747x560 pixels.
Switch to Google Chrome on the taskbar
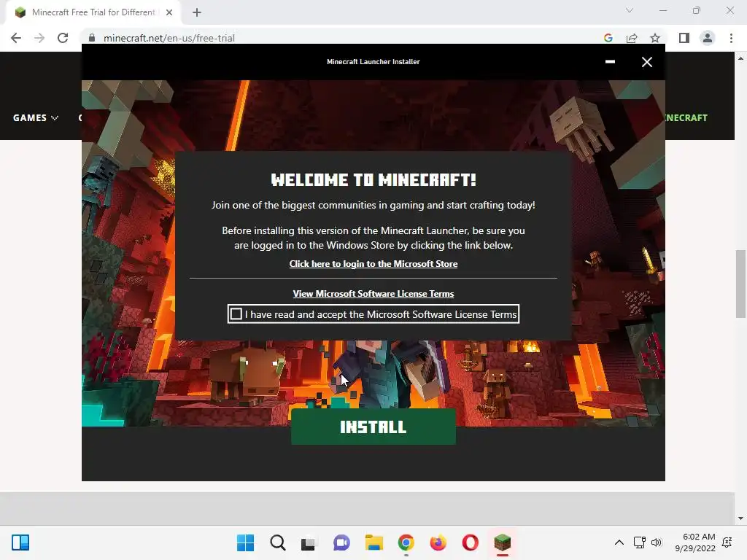click(406, 542)
